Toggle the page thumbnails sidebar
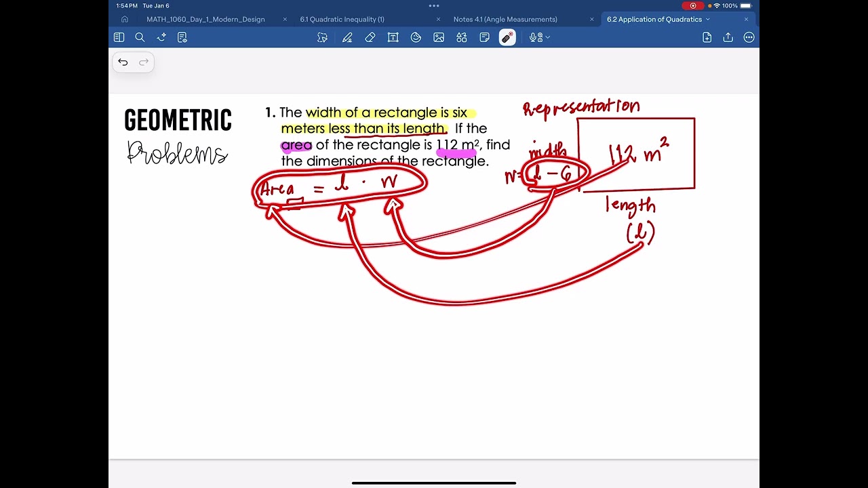The width and height of the screenshot is (868, 488). click(x=119, y=38)
